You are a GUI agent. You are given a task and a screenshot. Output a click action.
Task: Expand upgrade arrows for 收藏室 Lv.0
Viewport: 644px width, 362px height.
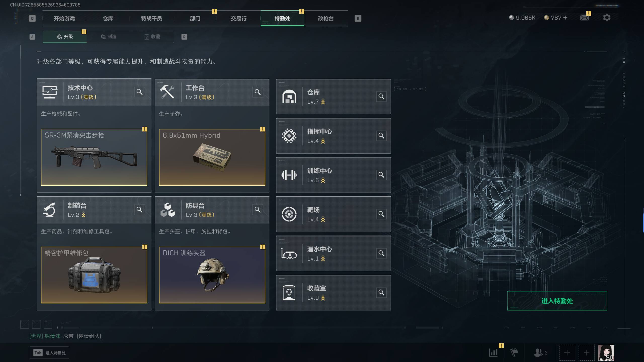[x=323, y=298]
